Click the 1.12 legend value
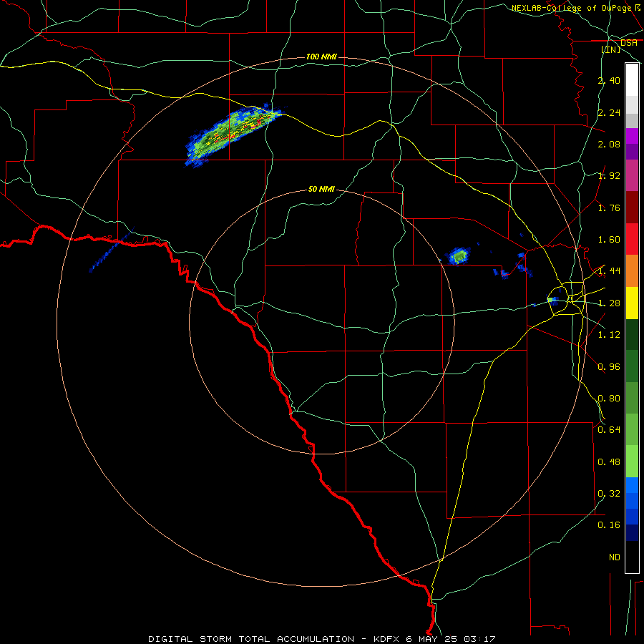 click(x=609, y=335)
